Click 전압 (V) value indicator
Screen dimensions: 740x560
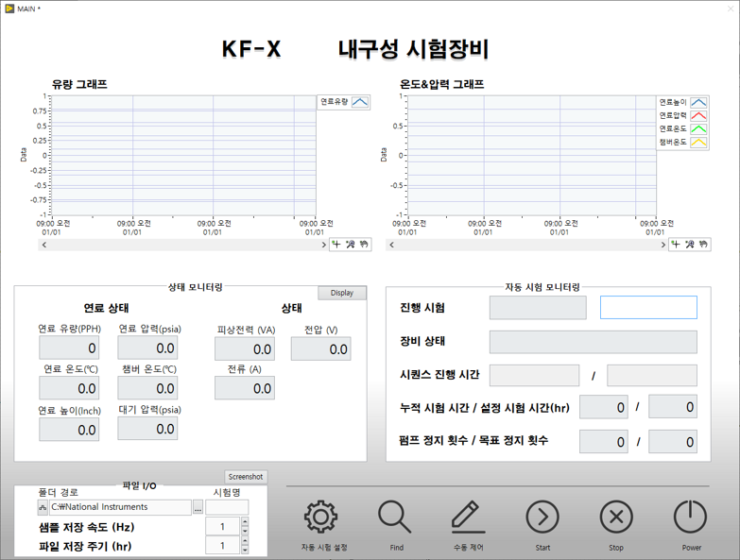(x=321, y=348)
